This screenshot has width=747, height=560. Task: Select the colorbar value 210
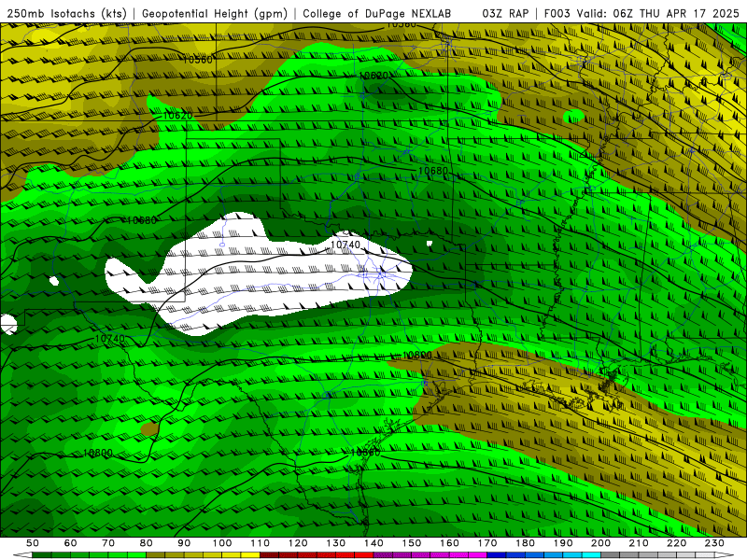pos(639,543)
